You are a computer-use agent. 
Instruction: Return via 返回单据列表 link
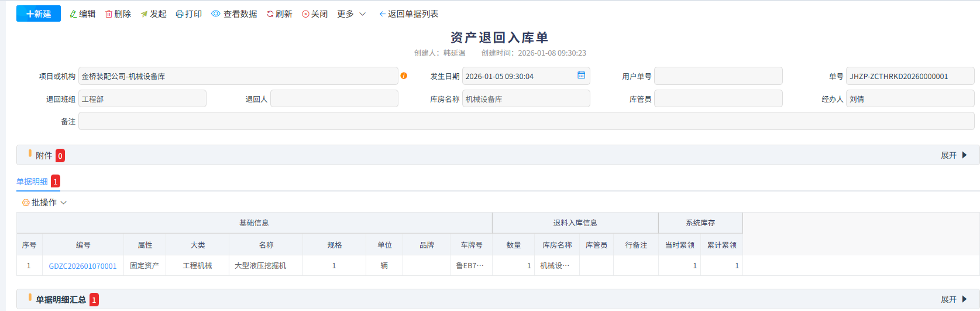408,14
